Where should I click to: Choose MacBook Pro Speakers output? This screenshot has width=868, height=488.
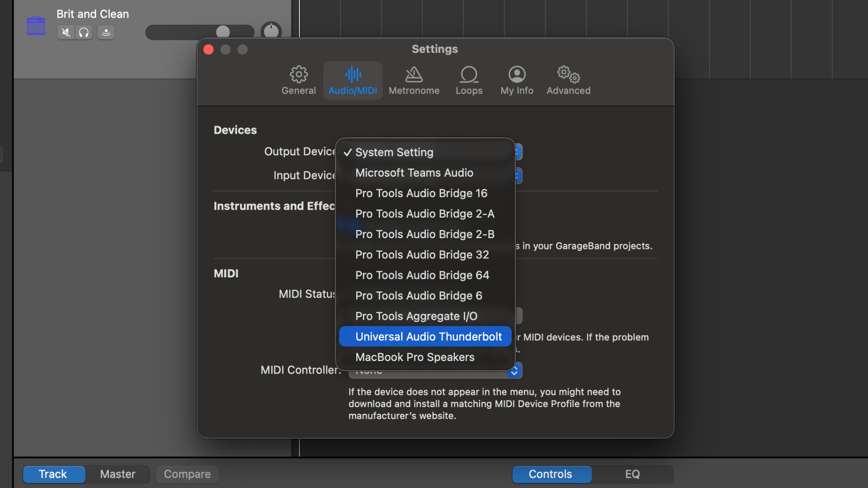[x=425, y=357]
